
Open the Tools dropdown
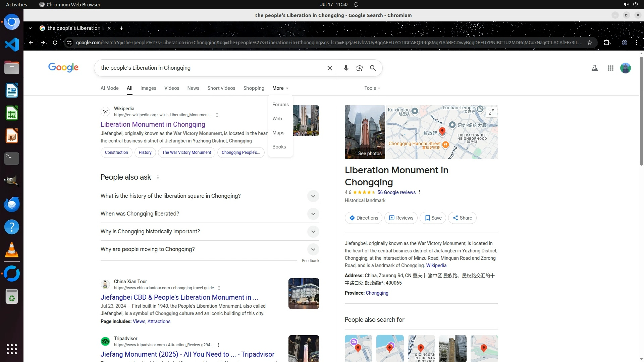(372, 88)
